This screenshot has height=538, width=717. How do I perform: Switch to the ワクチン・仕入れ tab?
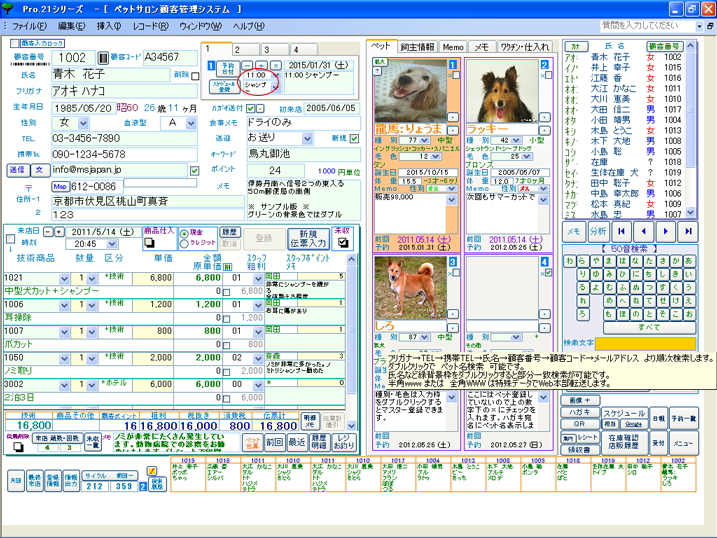click(524, 47)
